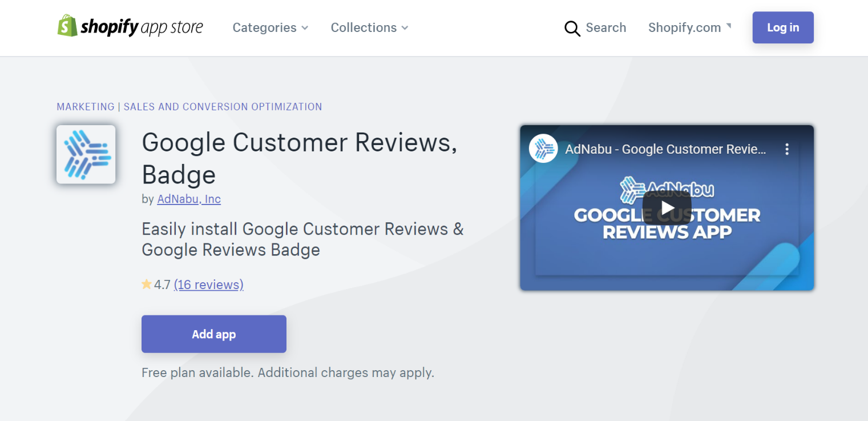Open video more options three-dot menu

pos(787,150)
